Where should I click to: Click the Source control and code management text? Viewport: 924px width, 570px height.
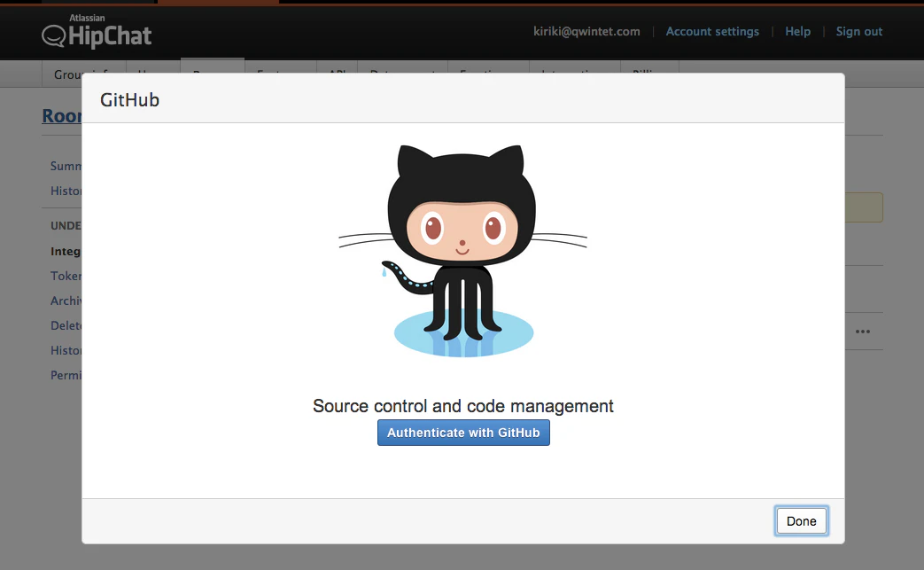(463, 406)
